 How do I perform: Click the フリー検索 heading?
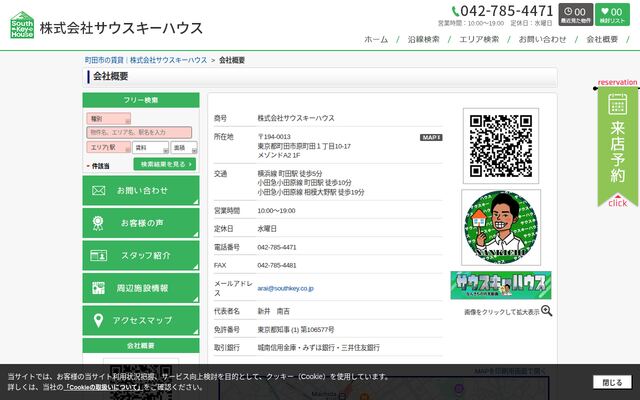pyautogui.click(x=141, y=100)
